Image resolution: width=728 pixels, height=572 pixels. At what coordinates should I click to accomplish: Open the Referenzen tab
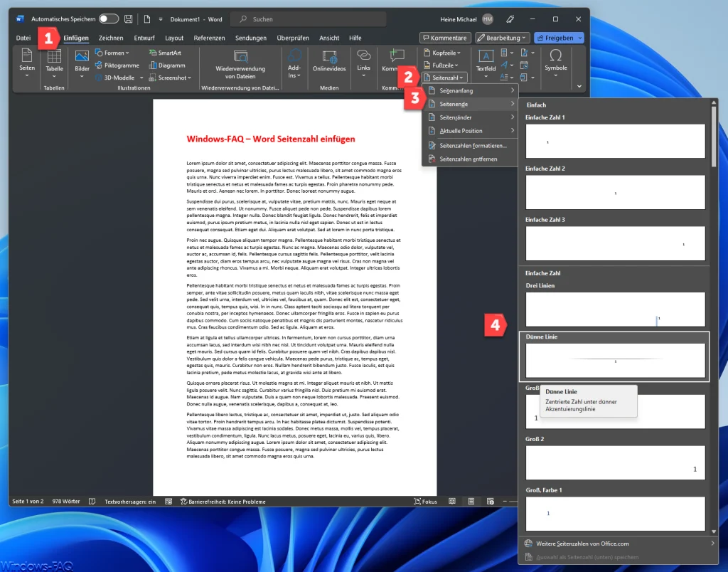point(210,38)
